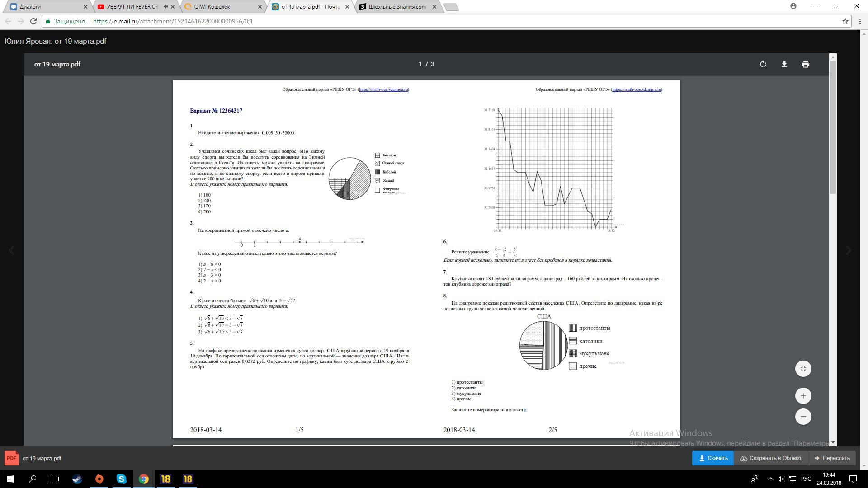Image resolution: width=868 pixels, height=488 pixels.
Task: Click the Вариант № 12364317 heading
Action: (216, 111)
